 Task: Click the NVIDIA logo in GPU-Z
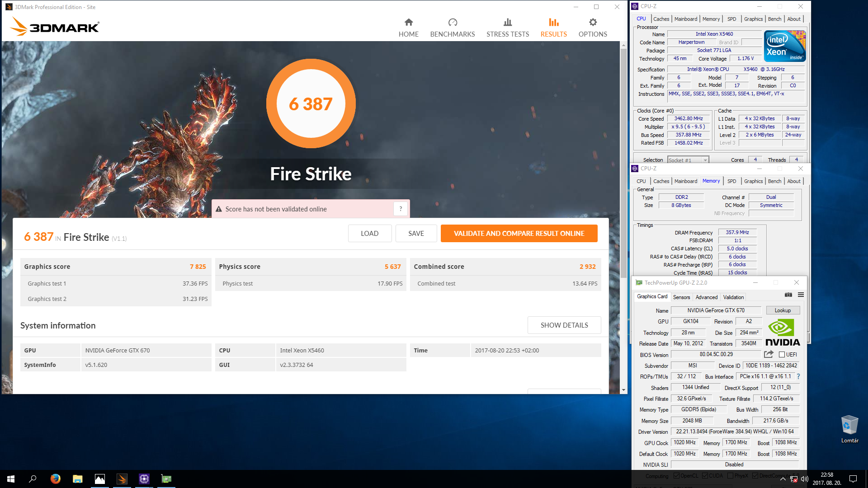[x=783, y=333]
